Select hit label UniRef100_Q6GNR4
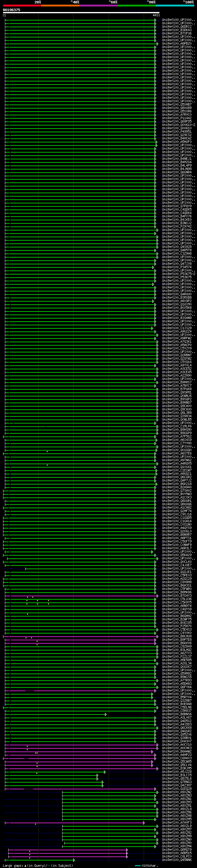The height and width of the screenshot is (868, 197). pos(177,172)
